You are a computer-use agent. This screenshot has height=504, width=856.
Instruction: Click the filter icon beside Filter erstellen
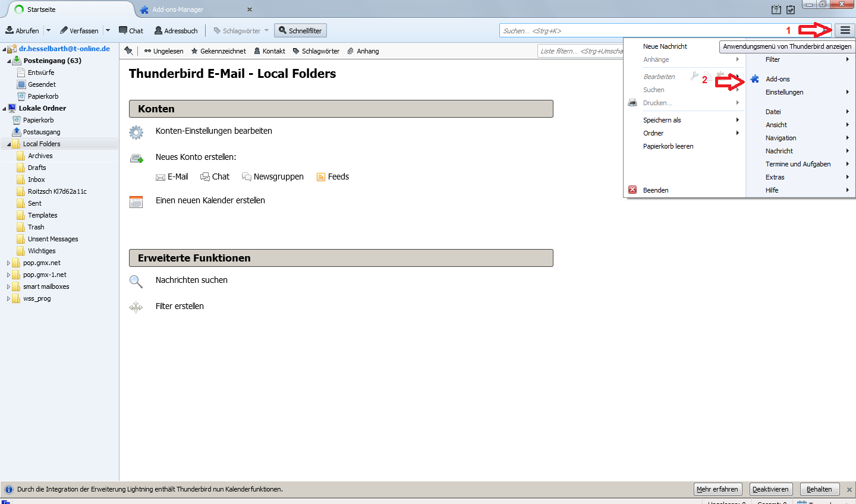(x=136, y=307)
